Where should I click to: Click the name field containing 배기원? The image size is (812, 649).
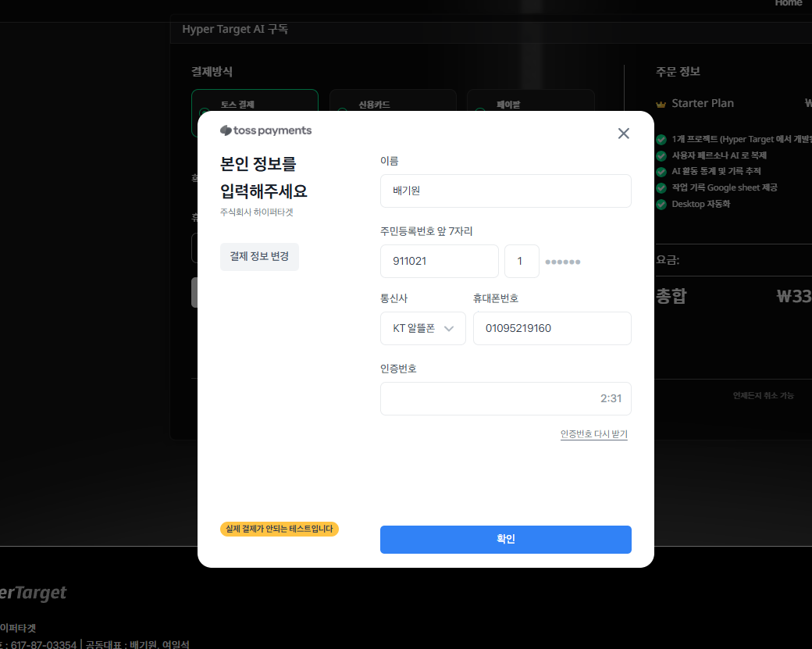click(505, 191)
